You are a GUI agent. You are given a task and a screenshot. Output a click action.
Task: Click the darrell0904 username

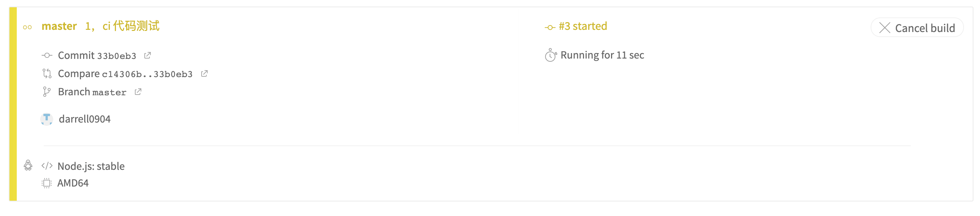(x=85, y=119)
